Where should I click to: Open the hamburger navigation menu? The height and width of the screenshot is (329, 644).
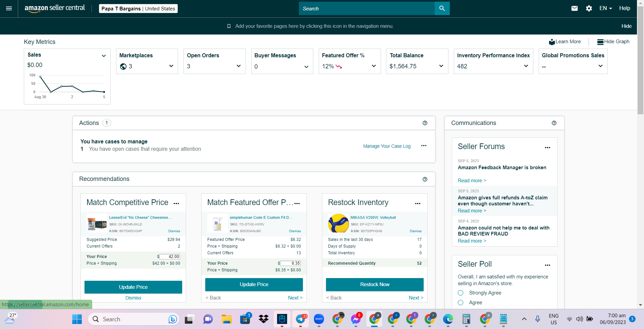(9, 8)
